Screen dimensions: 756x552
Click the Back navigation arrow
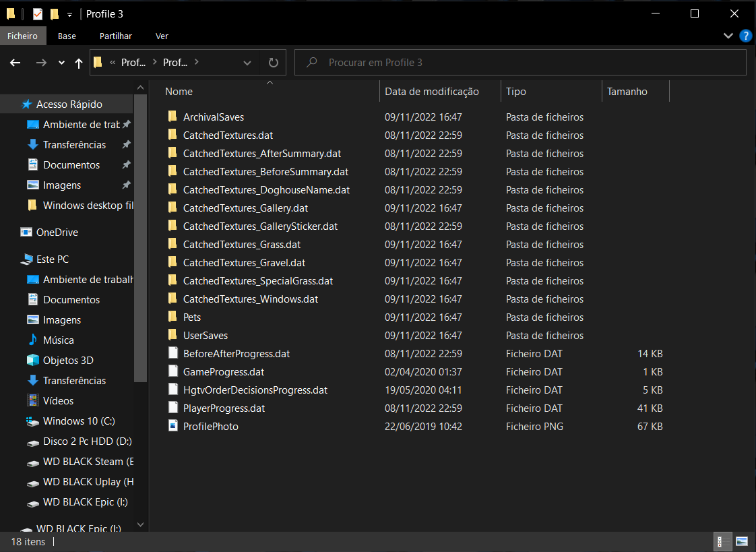(x=15, y=63)
